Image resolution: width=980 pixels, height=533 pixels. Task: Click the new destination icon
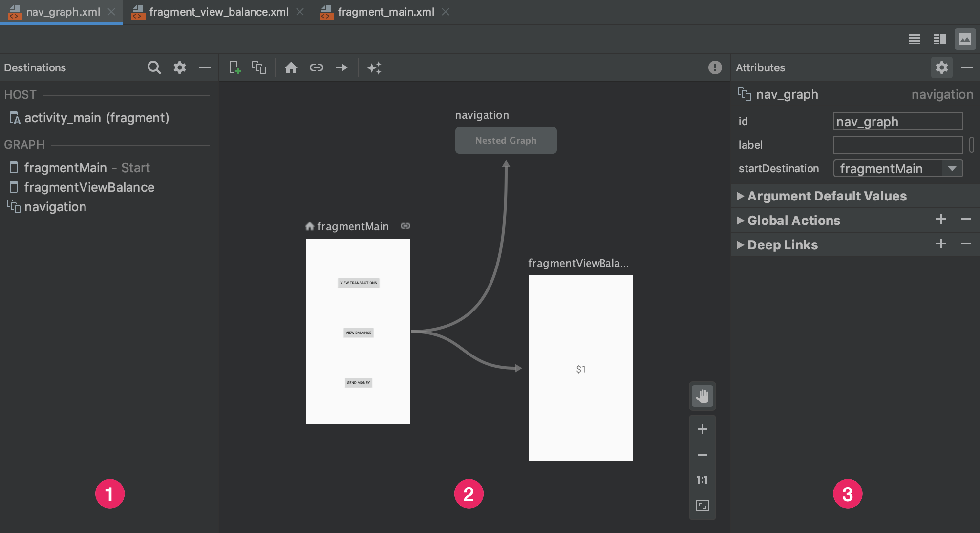click(x=234, y=67)
